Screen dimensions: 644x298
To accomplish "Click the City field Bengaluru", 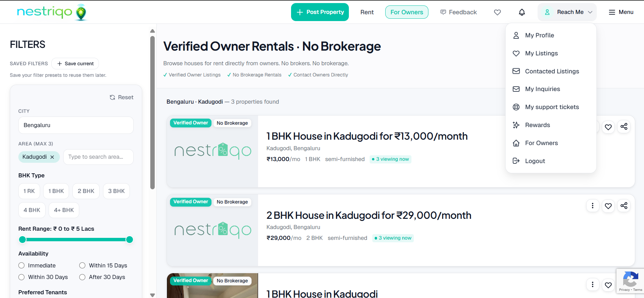I will 76,125.
